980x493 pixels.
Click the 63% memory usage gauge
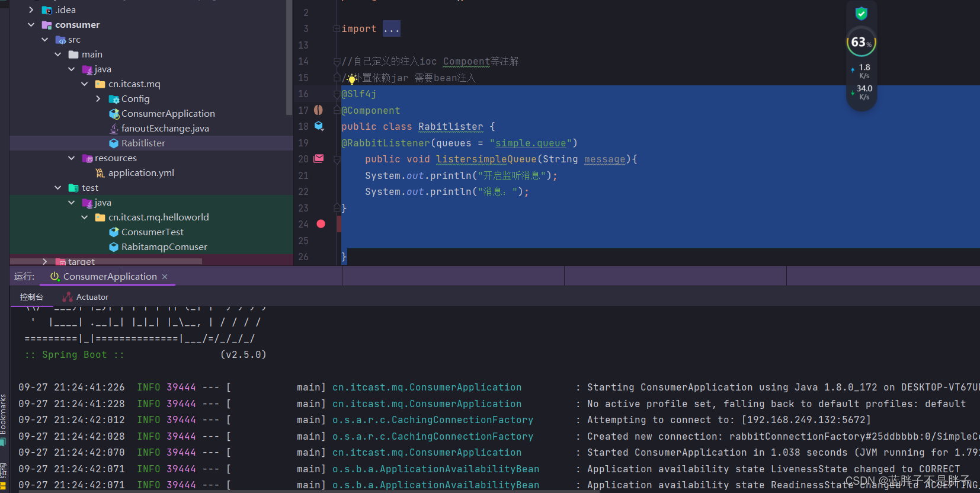coord(861,42)
